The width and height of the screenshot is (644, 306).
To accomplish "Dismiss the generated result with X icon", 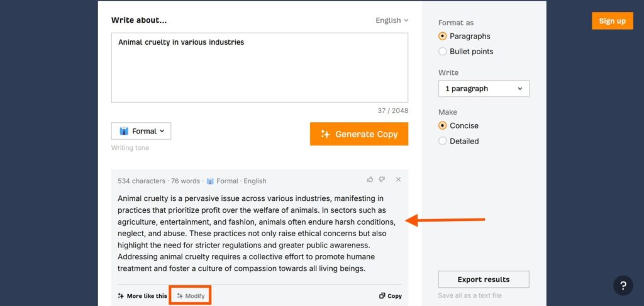I will (398, 179).
